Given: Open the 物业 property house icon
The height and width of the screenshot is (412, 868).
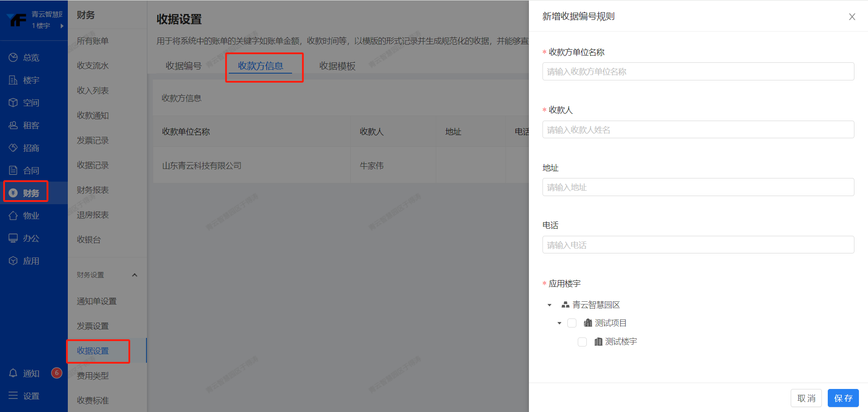Looking at the screenshot, I should 13,215.
